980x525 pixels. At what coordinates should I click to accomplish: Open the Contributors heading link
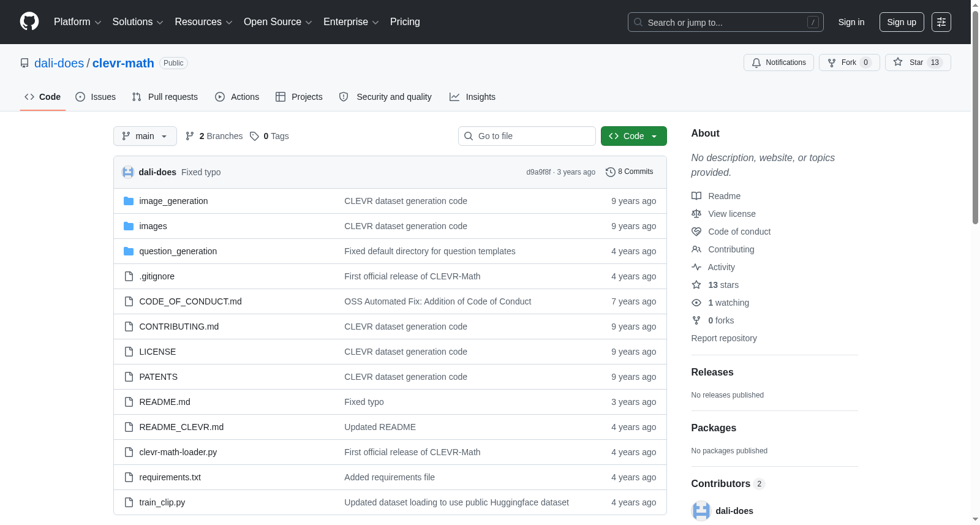click(728, 484)
